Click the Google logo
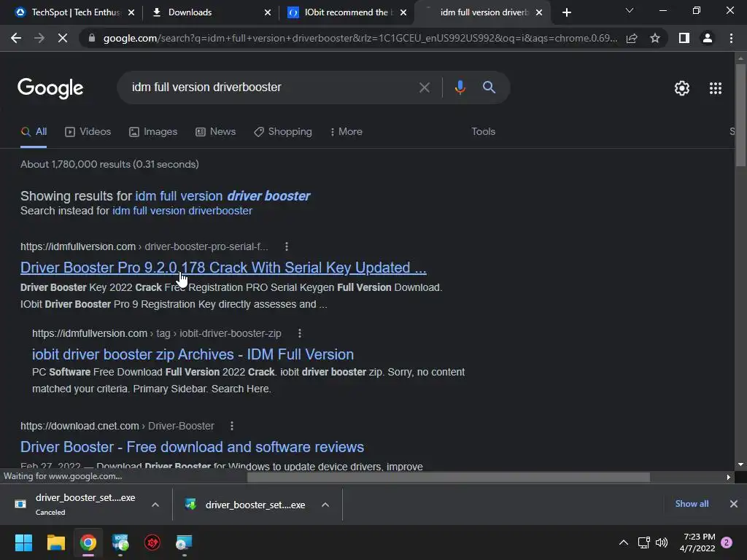This screenshot has width=747, height=560. 50,88
